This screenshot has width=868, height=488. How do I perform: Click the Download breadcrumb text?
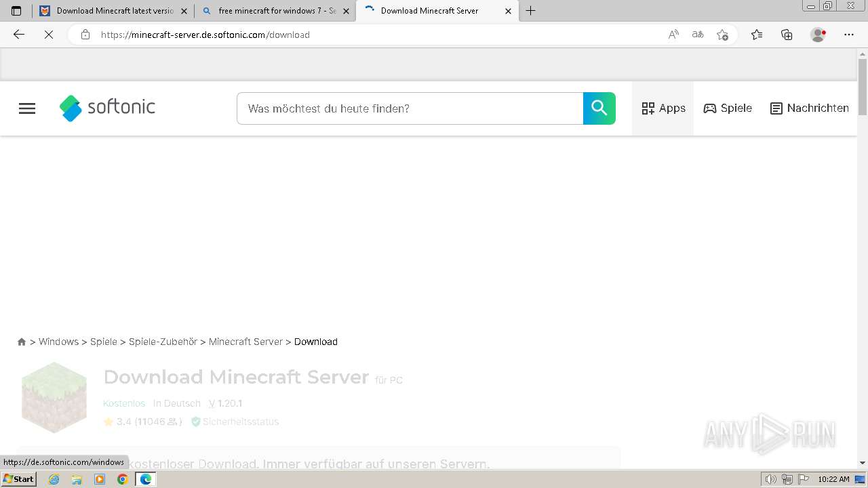(316, 342)
